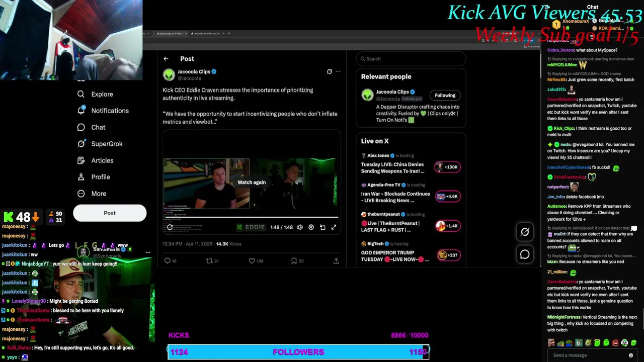Click LonelyStoner00 username in left chat
This screenshot has height=362, width=644.
29,301
